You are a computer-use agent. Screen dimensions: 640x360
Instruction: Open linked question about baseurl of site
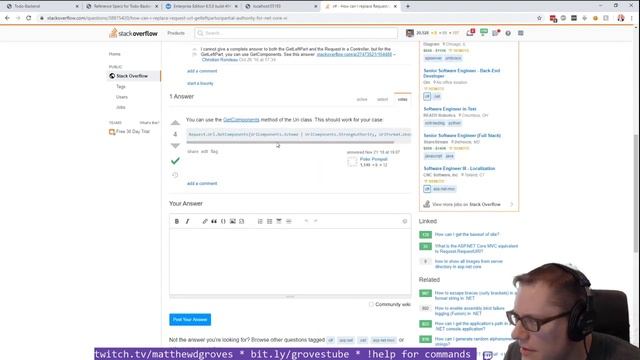(467, 234)
